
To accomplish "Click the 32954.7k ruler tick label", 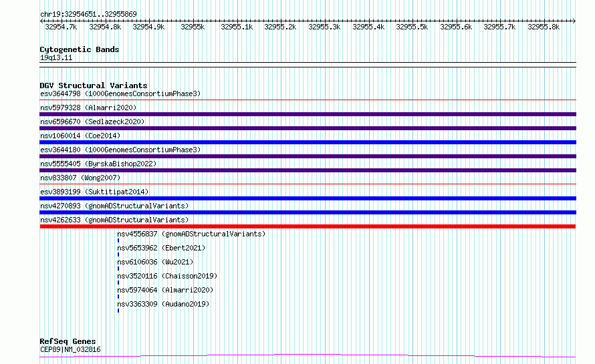I will (61, 27).
